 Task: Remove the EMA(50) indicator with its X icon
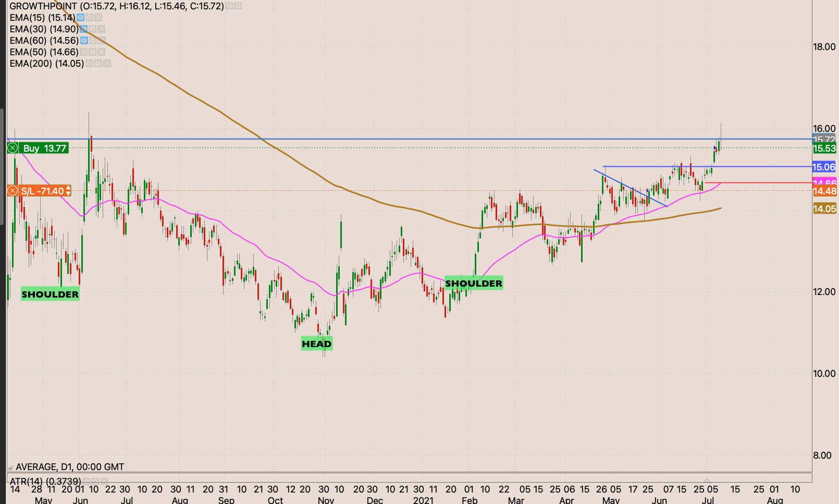point(102,52)
